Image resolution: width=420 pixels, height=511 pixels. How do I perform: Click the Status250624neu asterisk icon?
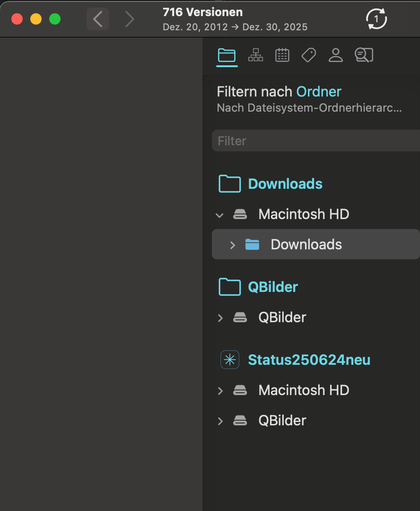pyautogui.click(x=230, y=360)
